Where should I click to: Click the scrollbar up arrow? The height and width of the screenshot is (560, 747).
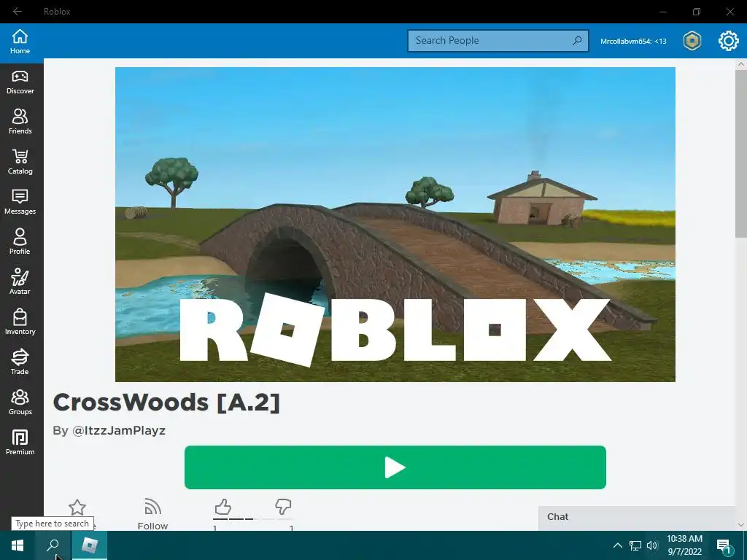point(741,64)
